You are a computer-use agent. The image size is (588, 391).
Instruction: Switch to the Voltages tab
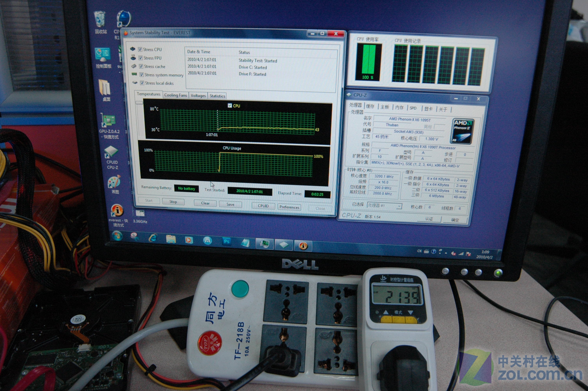(198, 96)
